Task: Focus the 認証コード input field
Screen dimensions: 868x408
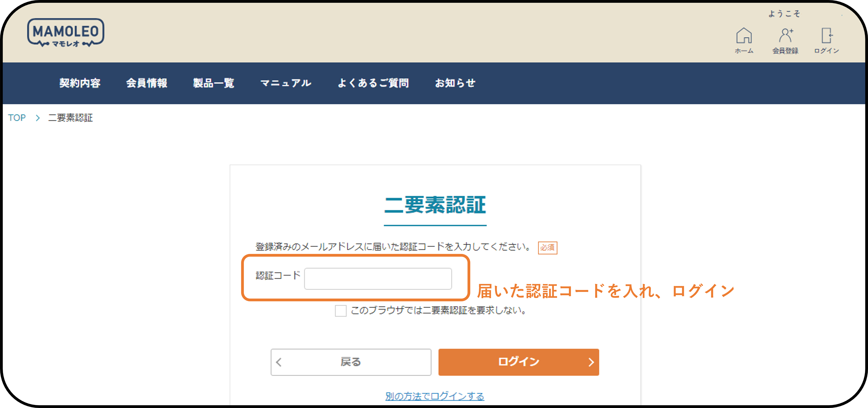Action: pos(378,279)
